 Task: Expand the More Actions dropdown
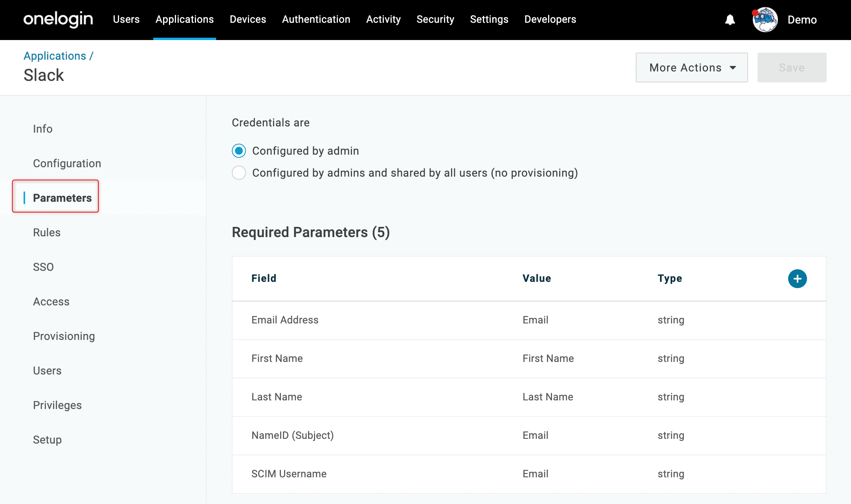tap(691, 68)
